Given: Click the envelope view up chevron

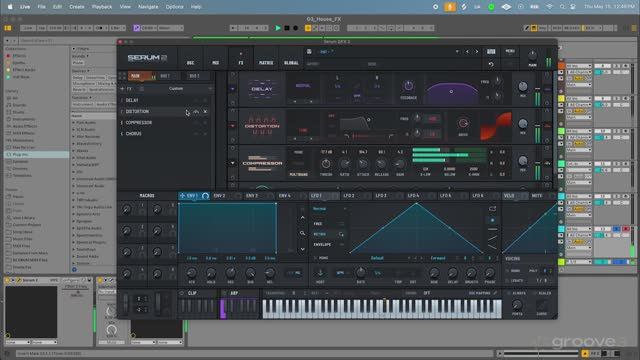Looking at the screenshot, I should tap(302, 218).
